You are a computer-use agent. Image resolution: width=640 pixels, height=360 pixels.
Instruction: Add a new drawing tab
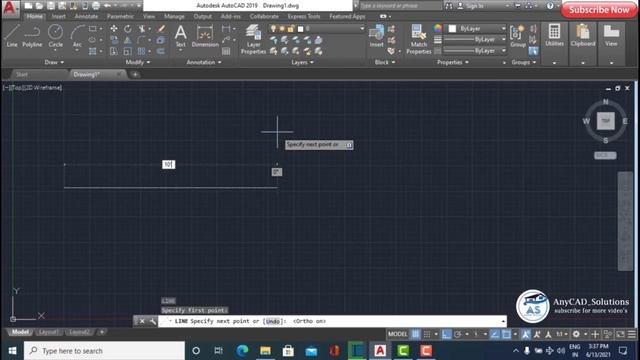[135, 74]
